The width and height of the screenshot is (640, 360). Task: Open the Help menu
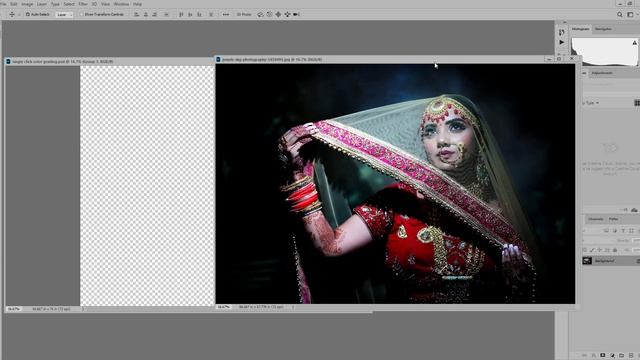pyautogui.click(x=137, y=4)
